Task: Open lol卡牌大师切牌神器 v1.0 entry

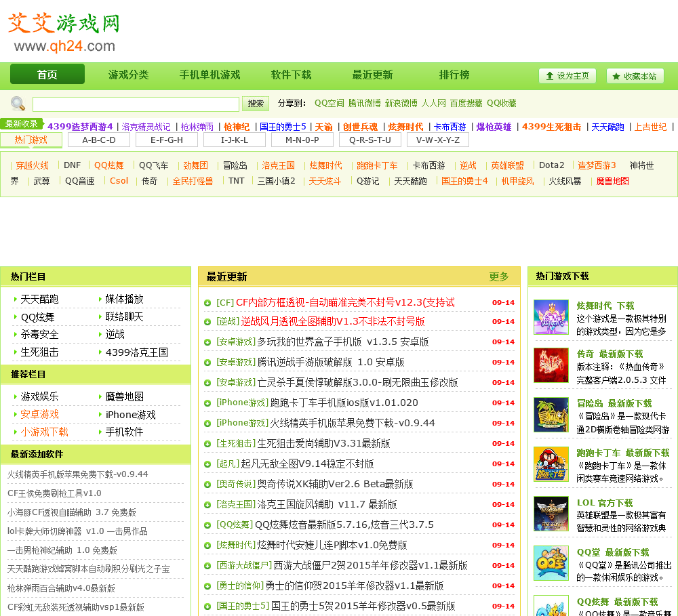Action: coord(77,531)
